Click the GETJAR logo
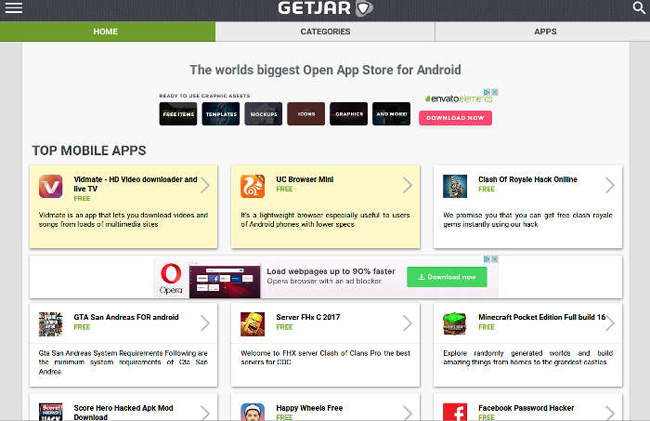Viewport: 650px width, 421px height. pyautogui.click(x=325, y=8)
